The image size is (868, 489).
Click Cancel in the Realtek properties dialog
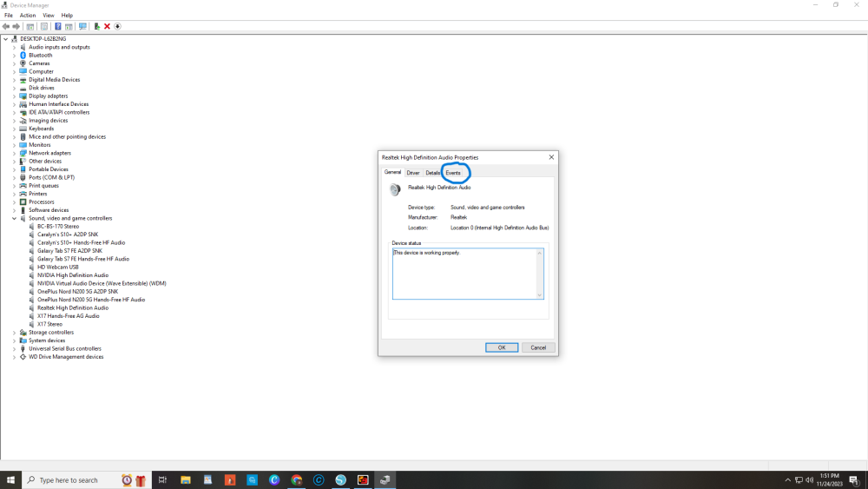pyautogui.click(x=538, y=347)
